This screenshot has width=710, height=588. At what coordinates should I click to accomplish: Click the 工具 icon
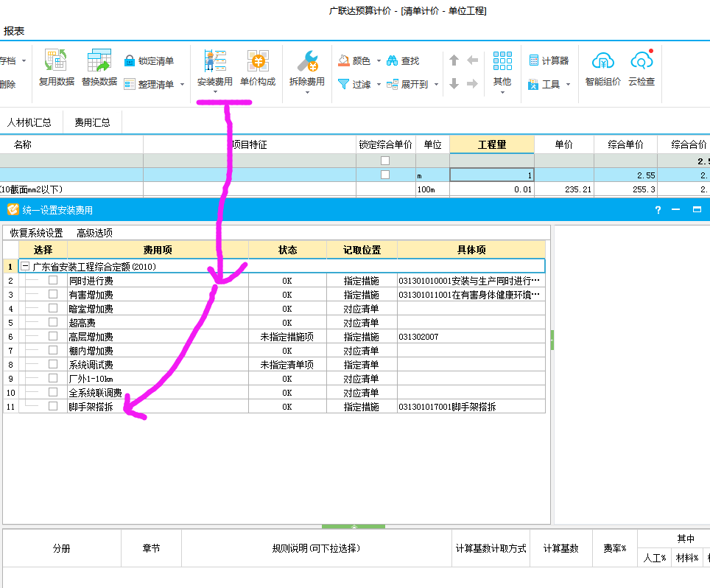point(533,84)
